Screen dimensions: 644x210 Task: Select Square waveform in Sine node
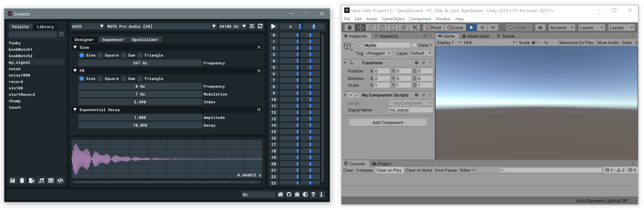click(100, 55)
